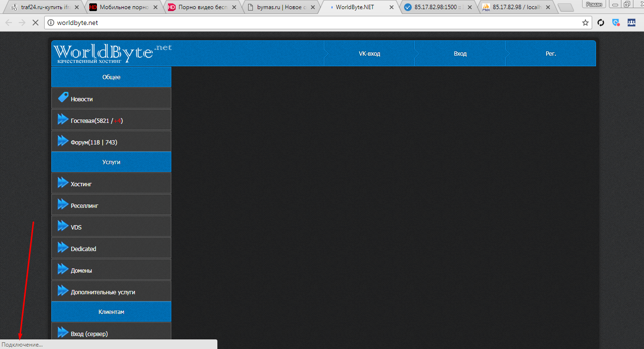Click the double-arrow icon beside VDS
This screenshot has width=644, height=349.
tap(63, 226)
